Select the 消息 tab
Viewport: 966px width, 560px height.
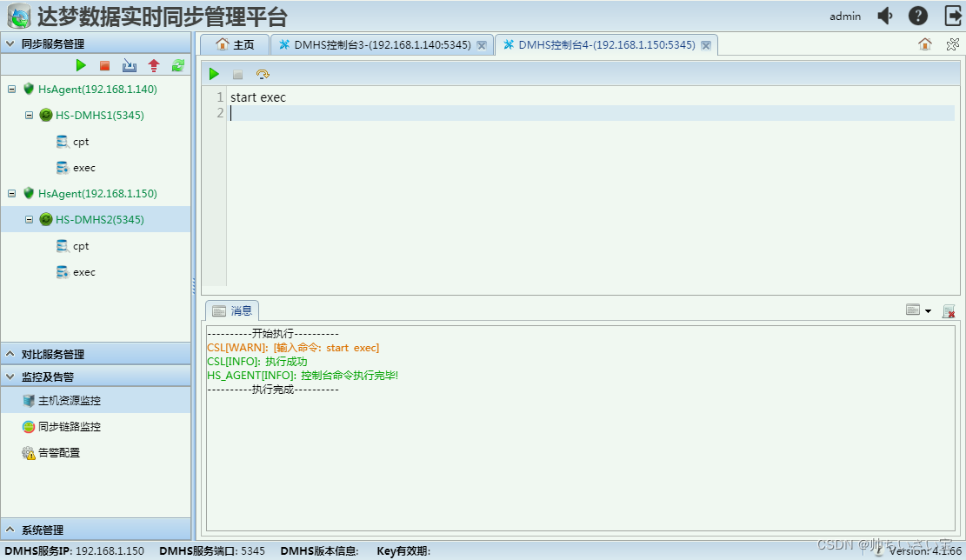(x=232, y=310)
